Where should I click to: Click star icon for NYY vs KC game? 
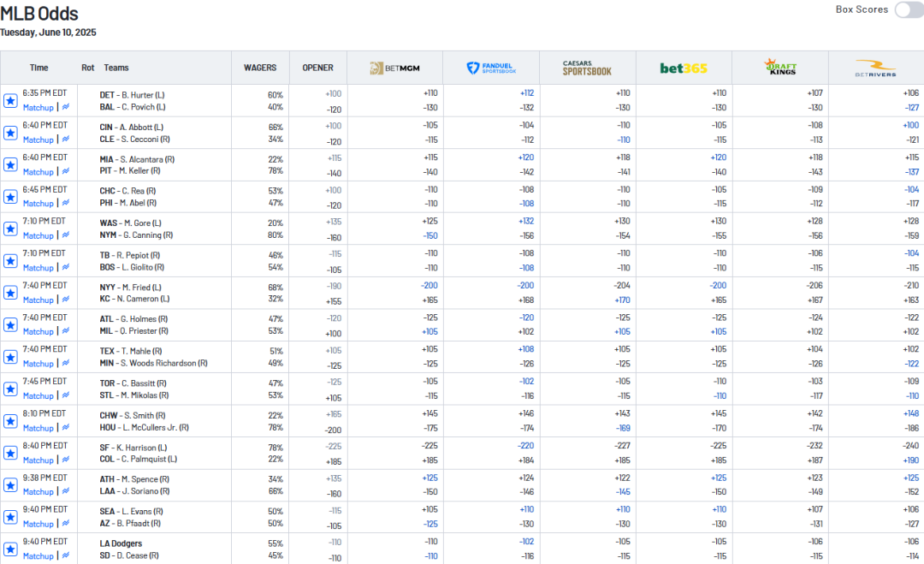(10, 293)
